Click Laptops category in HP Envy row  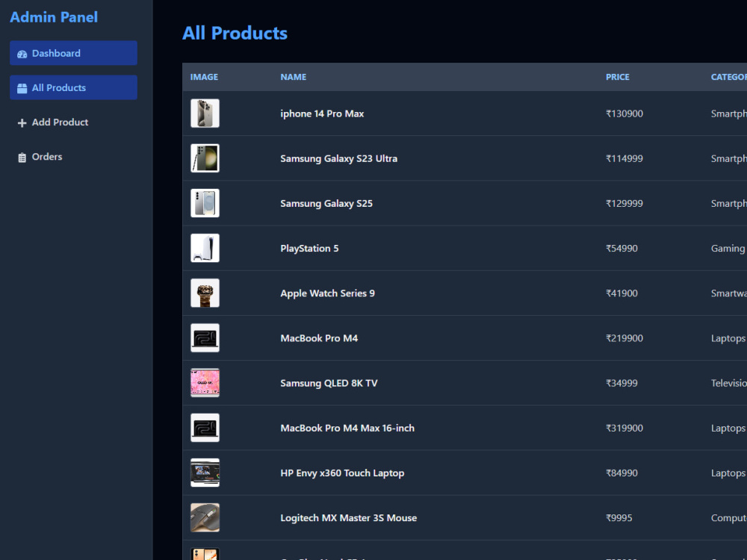point(728,473)
